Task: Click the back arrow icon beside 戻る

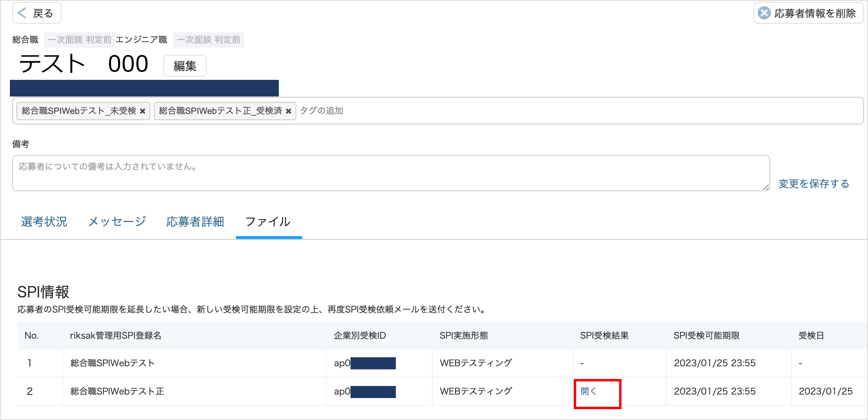Action: tap(22, 13)
